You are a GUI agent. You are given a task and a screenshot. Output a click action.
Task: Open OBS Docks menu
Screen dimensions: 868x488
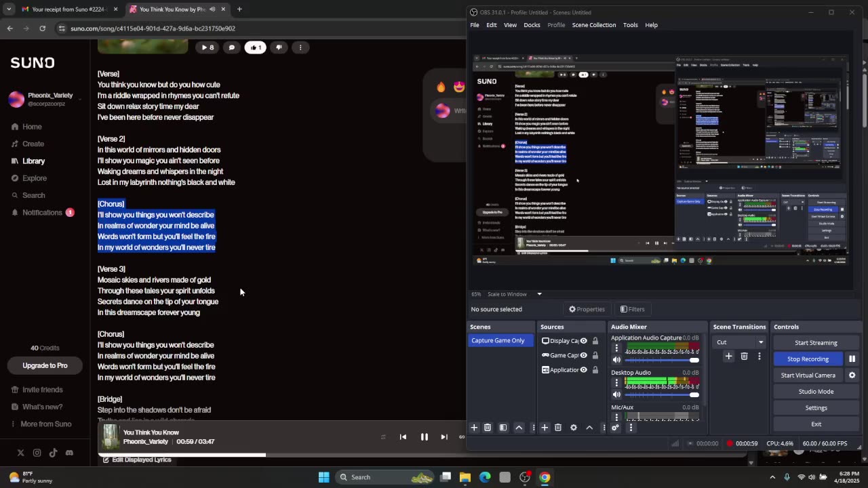pos(532,25)
